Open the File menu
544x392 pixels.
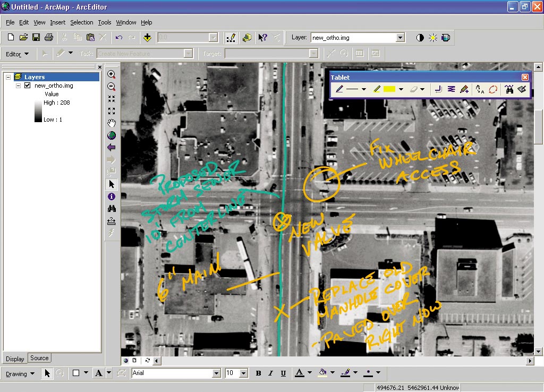[10, 22]
